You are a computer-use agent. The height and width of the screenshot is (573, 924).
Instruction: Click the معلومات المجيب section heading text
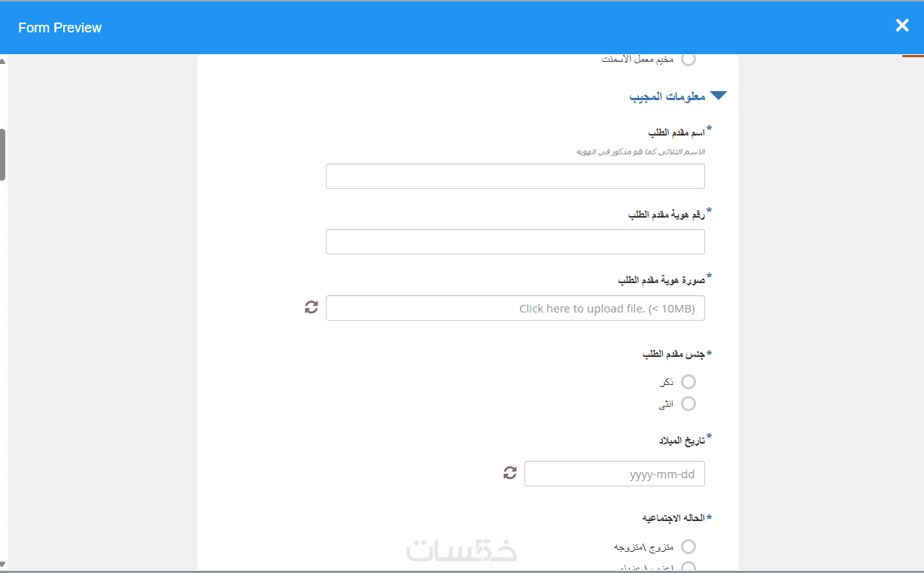[667, 96]
